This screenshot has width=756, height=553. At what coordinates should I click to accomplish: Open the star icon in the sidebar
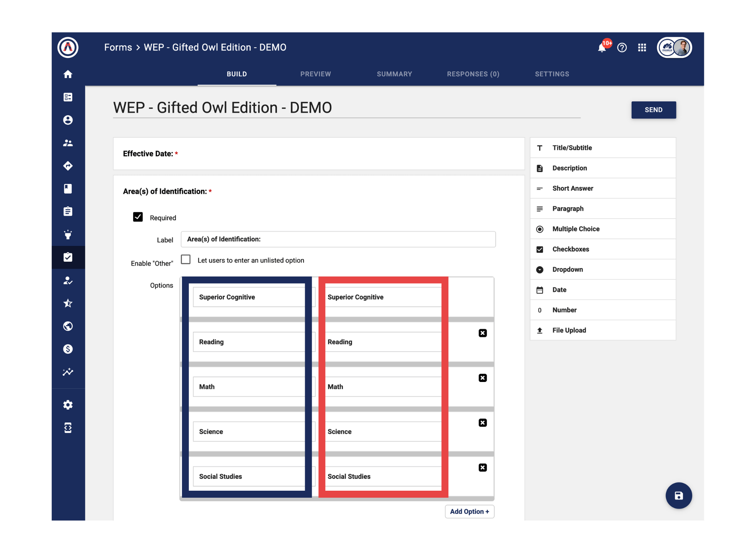68,303
